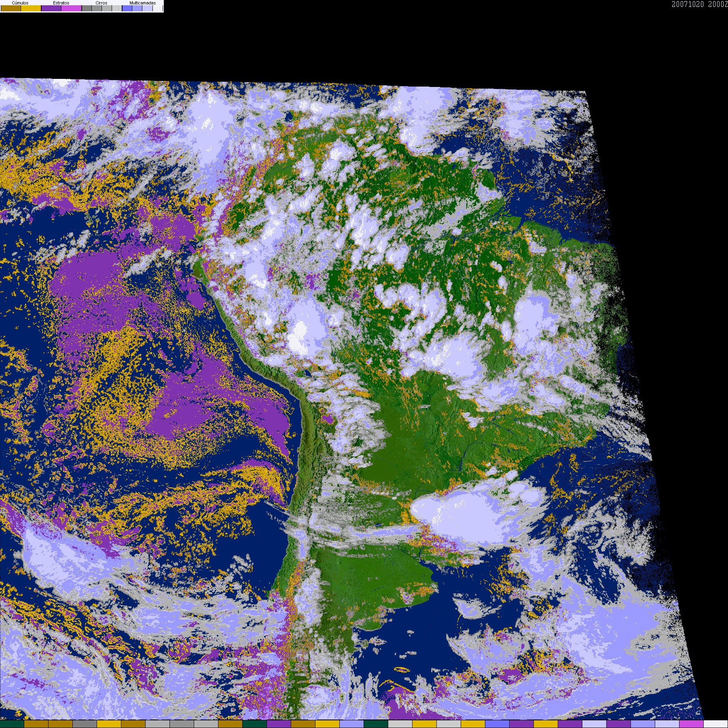
Task: Select the white dotted Multicamadas swatch
Action: coord(158,8)
